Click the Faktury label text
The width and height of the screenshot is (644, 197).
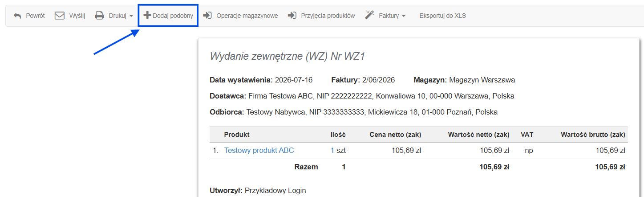[389, 16]
